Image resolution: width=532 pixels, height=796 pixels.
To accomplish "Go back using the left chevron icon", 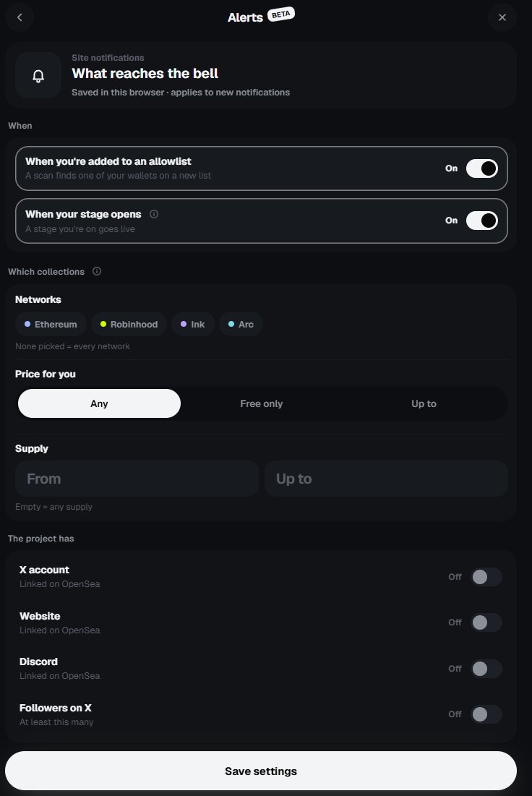I will pyautogui.click(x=20, y=17).
